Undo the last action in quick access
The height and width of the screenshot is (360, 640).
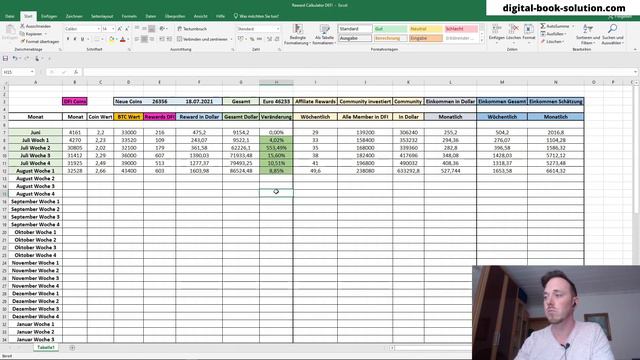(15, 58)
